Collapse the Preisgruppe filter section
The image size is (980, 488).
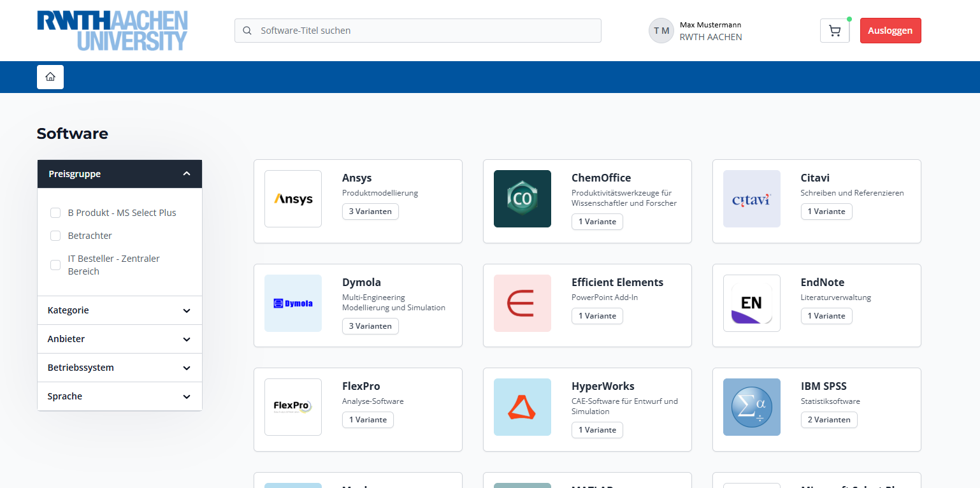(x=120, y=174)
